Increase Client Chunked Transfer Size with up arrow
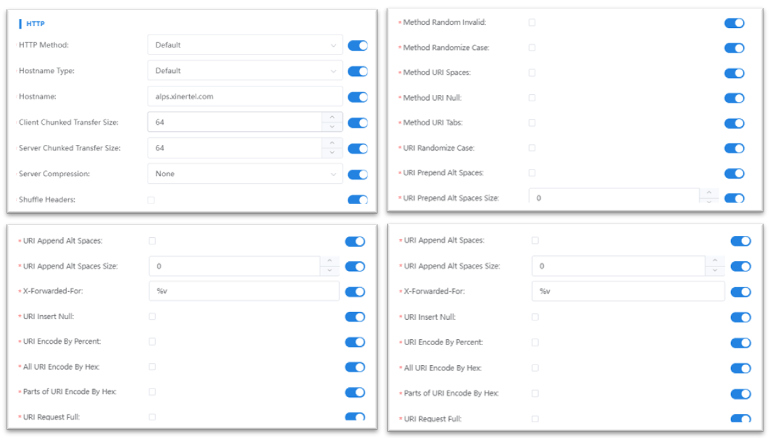Viewport: 772px width, 438px height. tap(332, 117)
